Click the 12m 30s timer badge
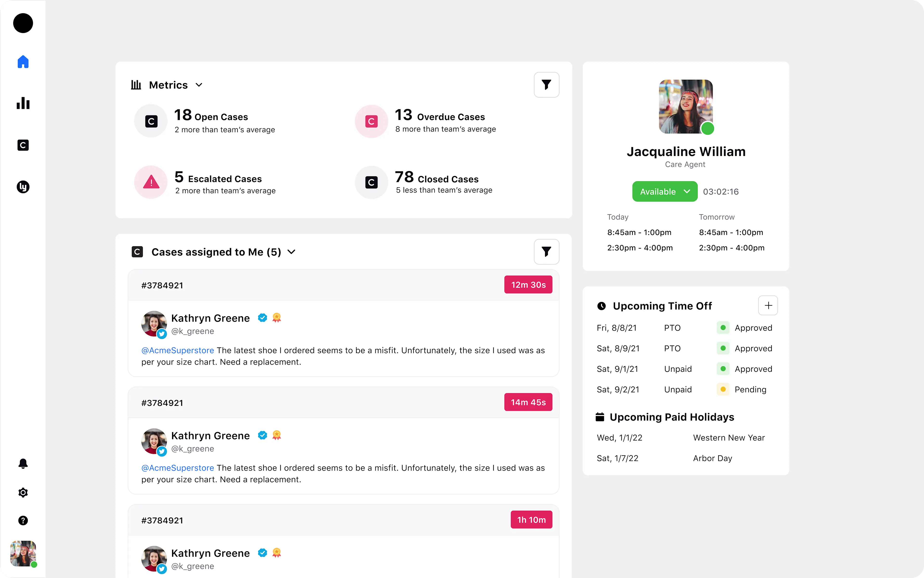Screen dimensions: 924x578 click(x=528, y=284)
